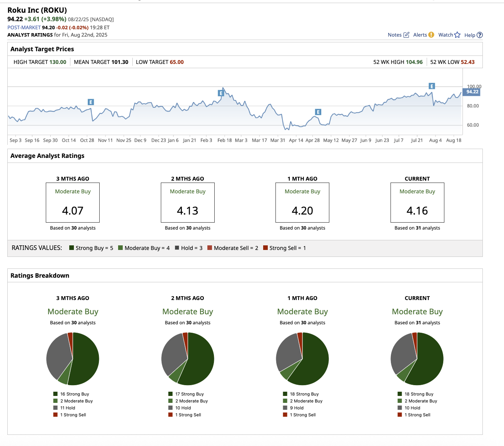This screenshot has width=504, height=446.
Task: Click the 1 MTH AGO ratings pie chart
Action: pos(302,359)
